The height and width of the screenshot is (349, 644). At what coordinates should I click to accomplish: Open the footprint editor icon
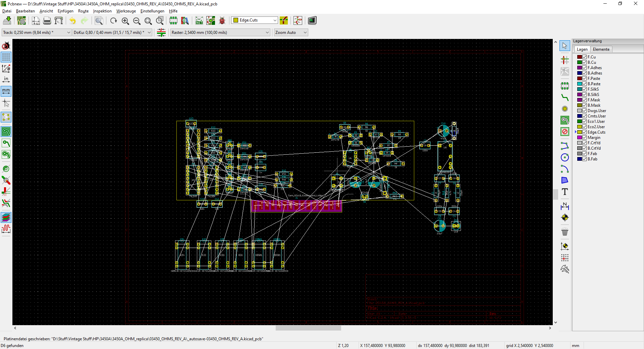tap(173, 20)
